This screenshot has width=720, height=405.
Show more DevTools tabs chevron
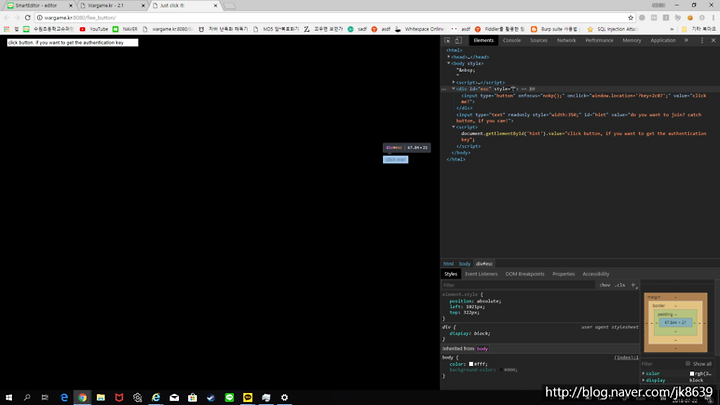pos(686,40)
